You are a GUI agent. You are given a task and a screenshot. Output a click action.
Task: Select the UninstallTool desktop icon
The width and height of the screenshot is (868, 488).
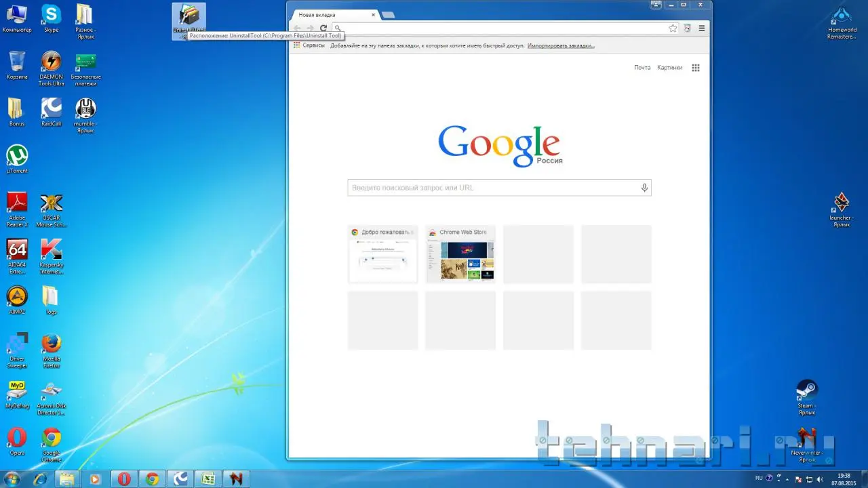(x=189, y=20)
